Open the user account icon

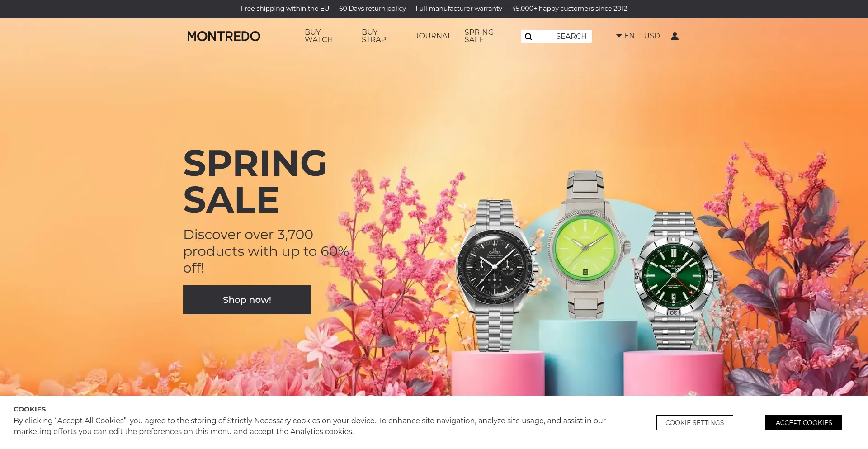point(675,36)
